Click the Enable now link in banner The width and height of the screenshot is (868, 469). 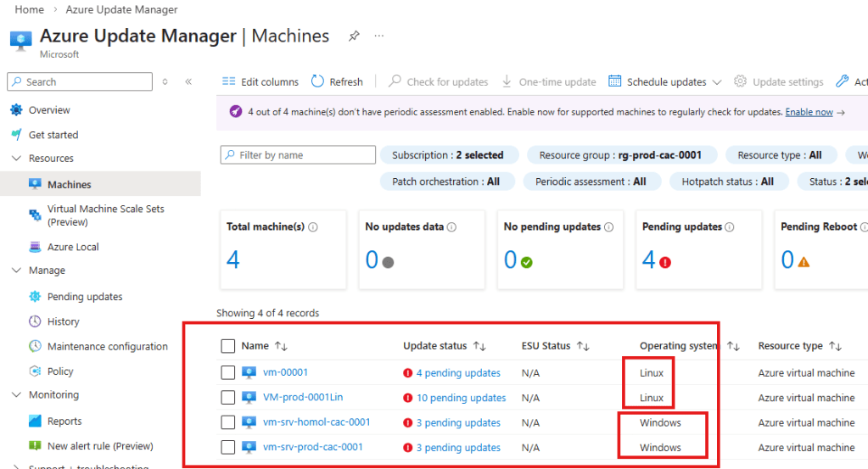tap(809, 112)
